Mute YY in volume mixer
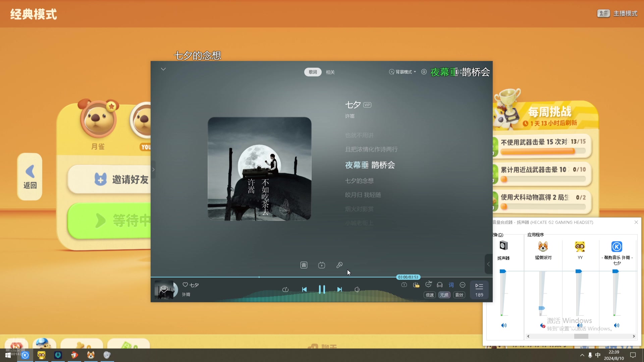The width and height of the screenshot is (644, 362). tap(580, 325)
